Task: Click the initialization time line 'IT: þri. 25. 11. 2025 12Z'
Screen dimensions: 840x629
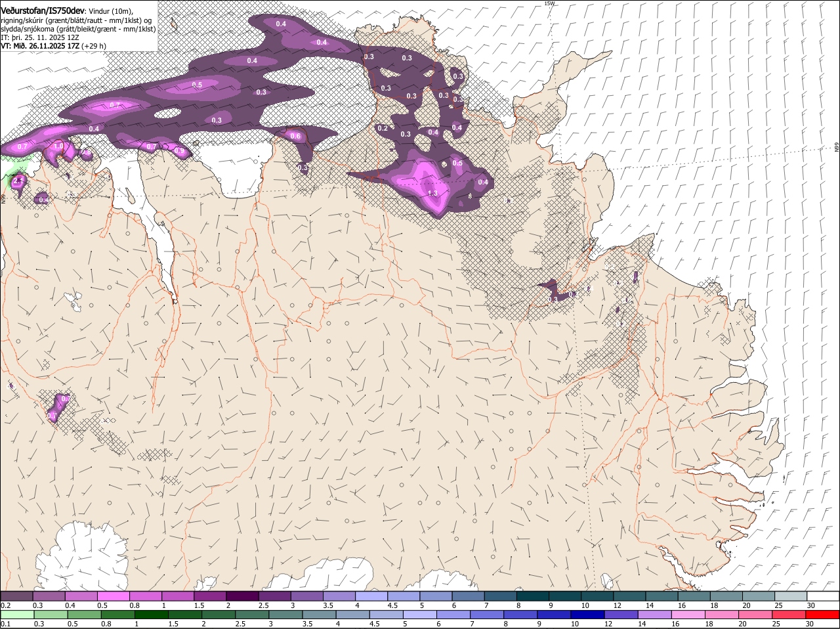Action: 40,37
